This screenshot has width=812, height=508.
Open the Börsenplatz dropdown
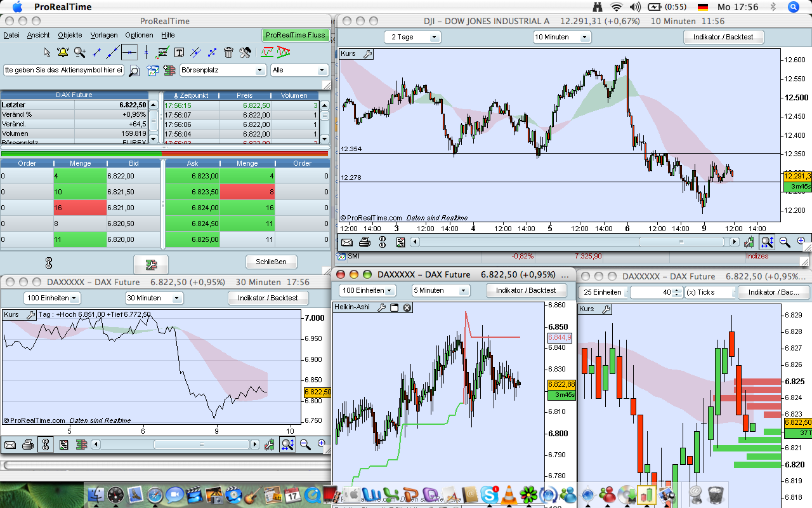(x=223, y=70)
